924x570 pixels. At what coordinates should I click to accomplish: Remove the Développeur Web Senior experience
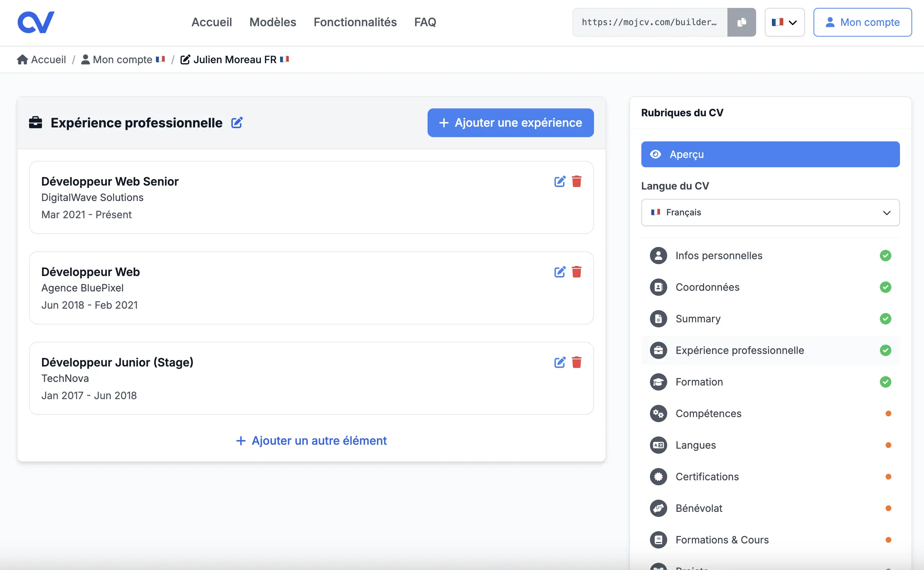point(577,181)
